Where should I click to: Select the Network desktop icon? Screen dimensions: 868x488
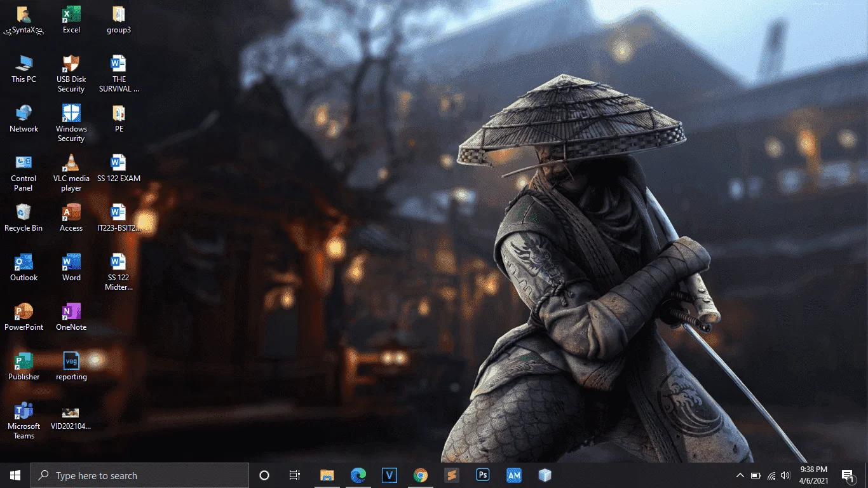coord(24,119)
